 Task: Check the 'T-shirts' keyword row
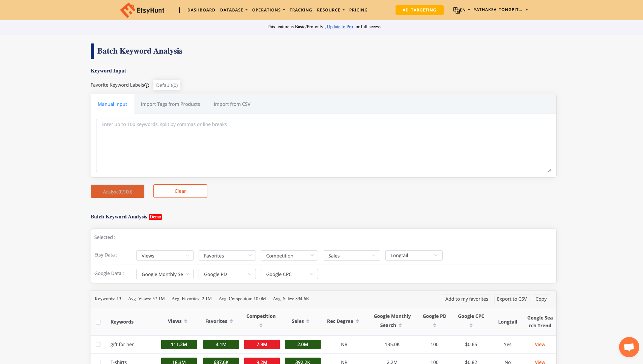tap(98, 362)
